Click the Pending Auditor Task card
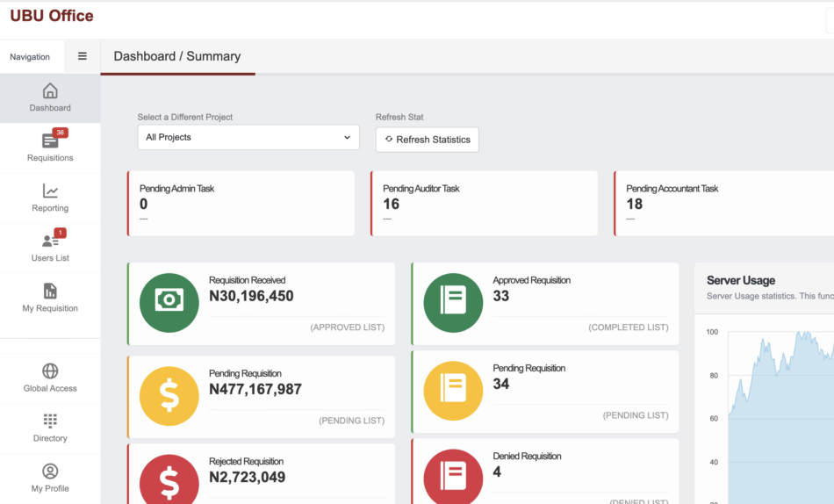Screen dimensions: 834x504 484,204
